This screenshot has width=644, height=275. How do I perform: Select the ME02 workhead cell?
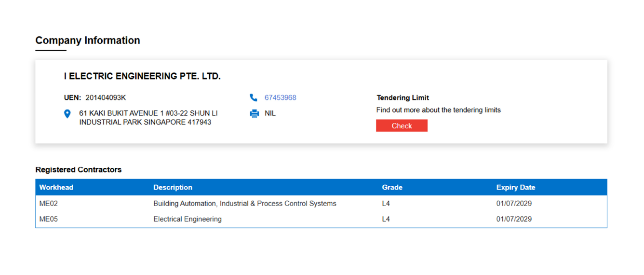[49, 204]
